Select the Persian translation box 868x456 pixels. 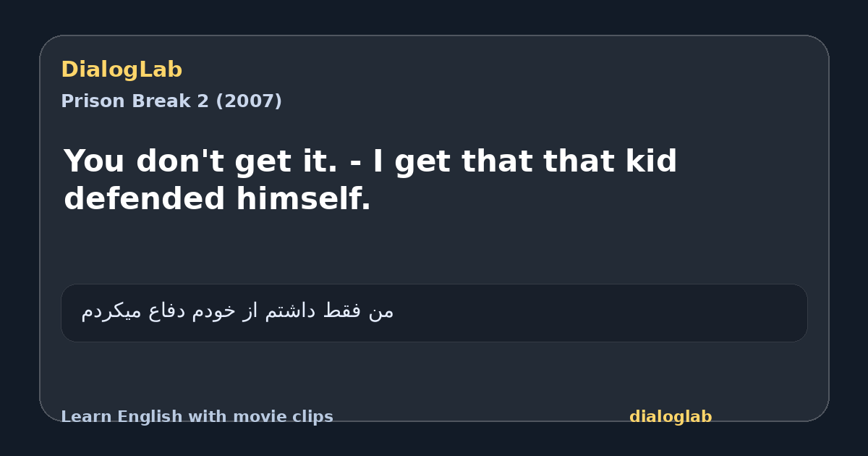point(434,313)
